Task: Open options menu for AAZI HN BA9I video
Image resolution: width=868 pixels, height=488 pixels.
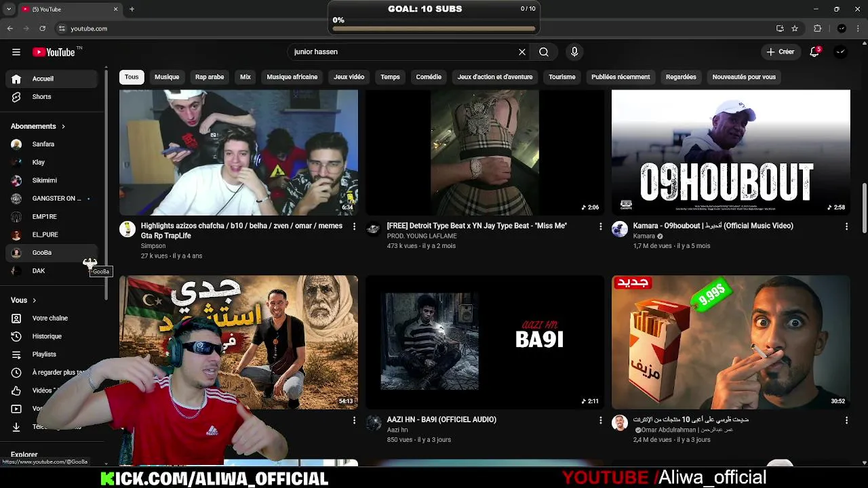Action: 600,420
